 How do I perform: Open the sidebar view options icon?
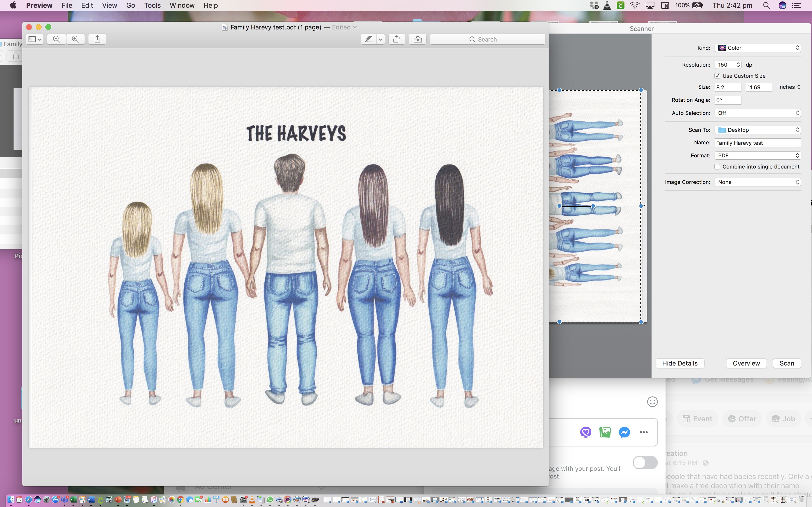[35, 39]
